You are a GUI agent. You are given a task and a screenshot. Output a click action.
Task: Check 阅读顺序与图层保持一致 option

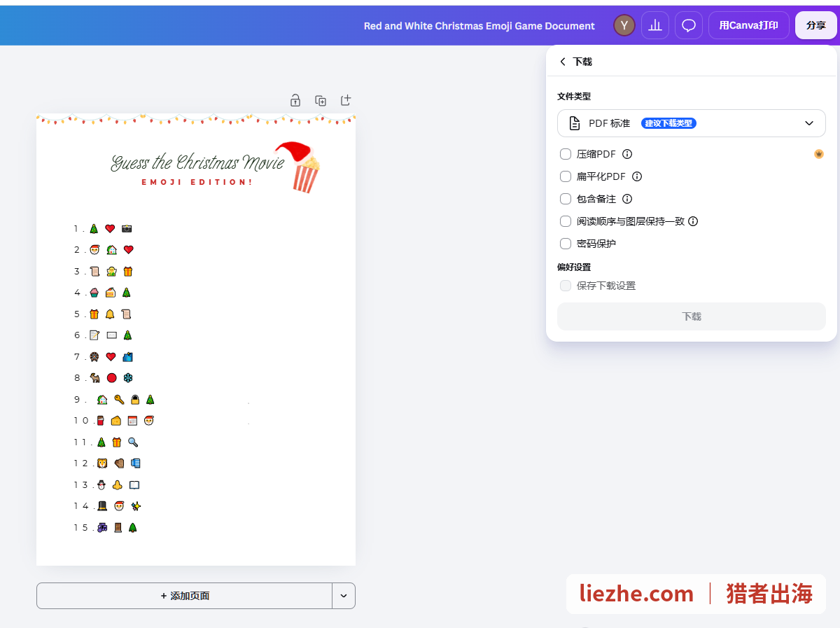(x=566, y=221)
